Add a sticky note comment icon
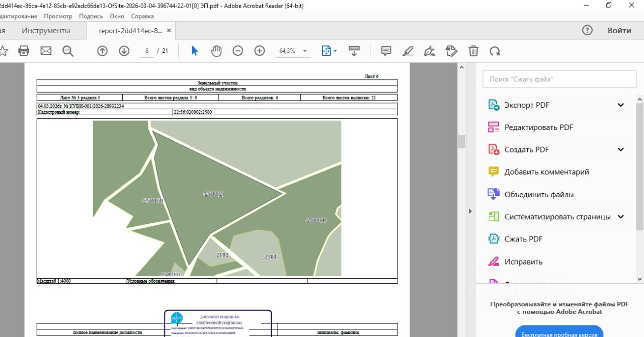This screenshot has height=337, width=644. (386, 51)
